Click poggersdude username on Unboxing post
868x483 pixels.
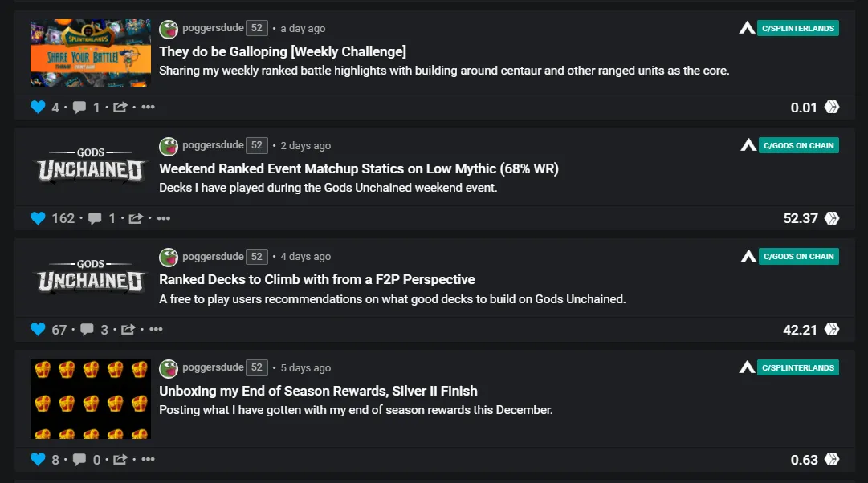pos(213,367)
